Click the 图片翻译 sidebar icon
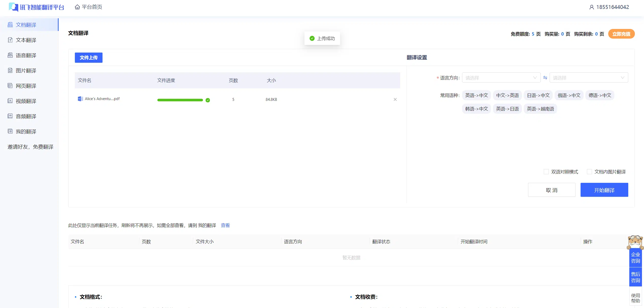644x308 pixels. point(10,70)
